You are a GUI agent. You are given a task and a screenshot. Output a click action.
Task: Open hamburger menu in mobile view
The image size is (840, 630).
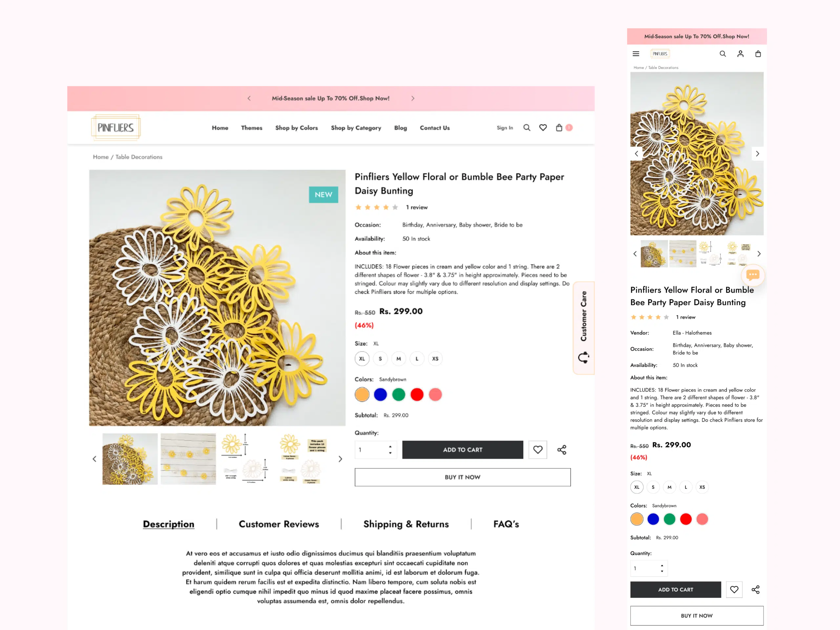point(636,54)
